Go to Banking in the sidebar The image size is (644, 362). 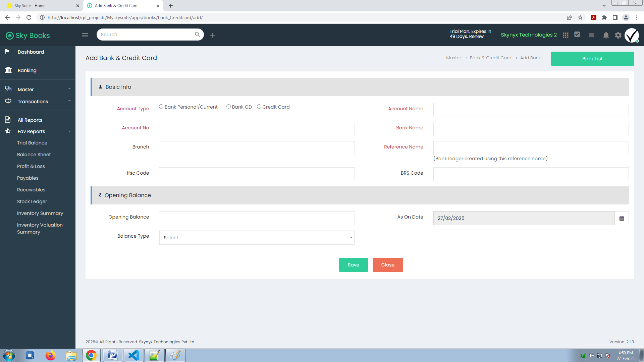(27, 70)
